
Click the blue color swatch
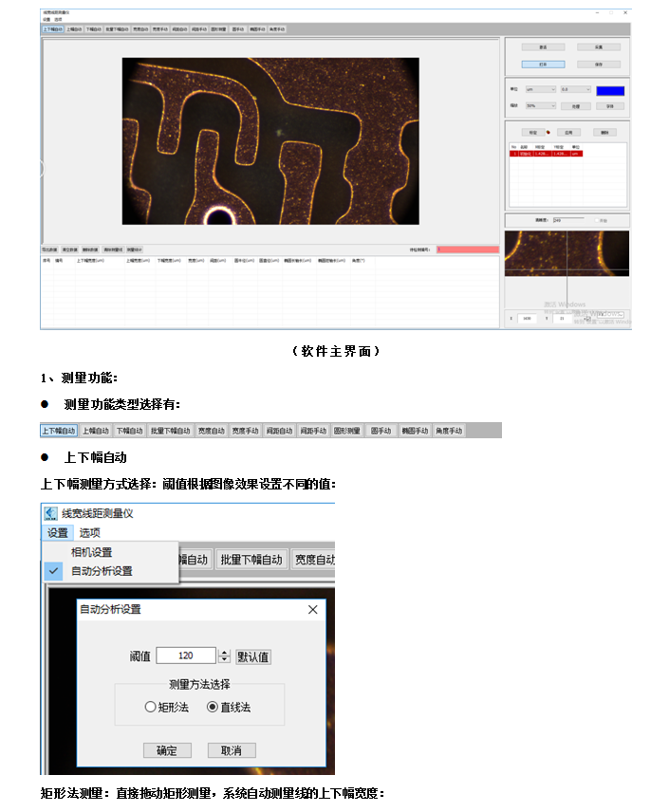click(x=609, y=90)
